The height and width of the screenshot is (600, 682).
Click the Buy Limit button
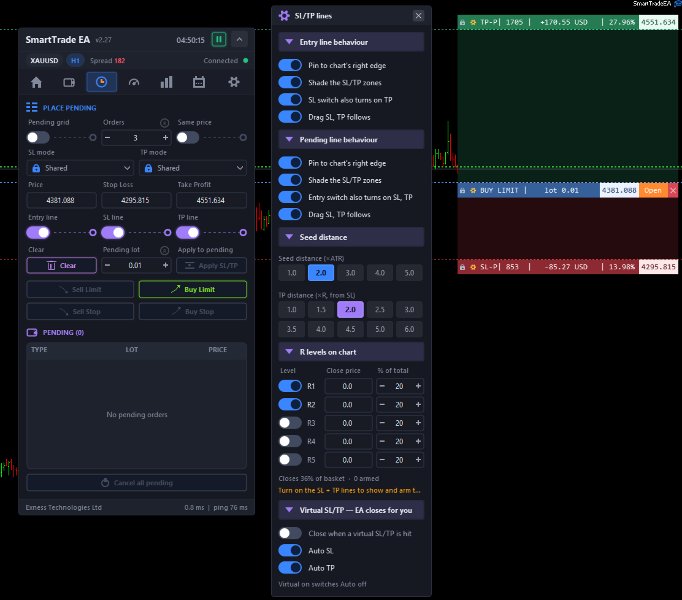193,290
